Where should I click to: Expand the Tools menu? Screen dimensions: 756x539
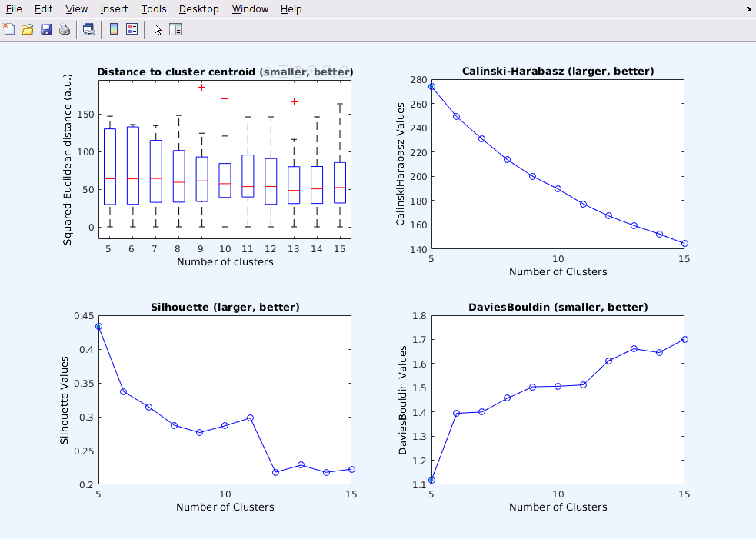coord(154,9)
